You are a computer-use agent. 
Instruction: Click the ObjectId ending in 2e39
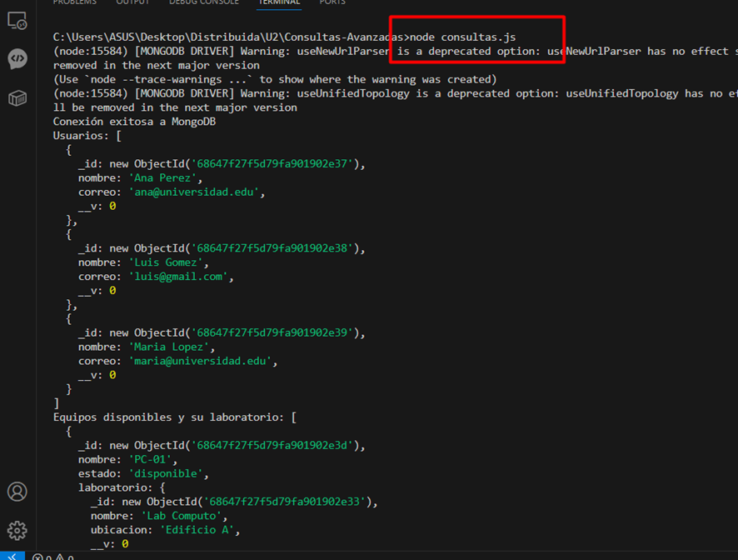(x=272, y=333)
